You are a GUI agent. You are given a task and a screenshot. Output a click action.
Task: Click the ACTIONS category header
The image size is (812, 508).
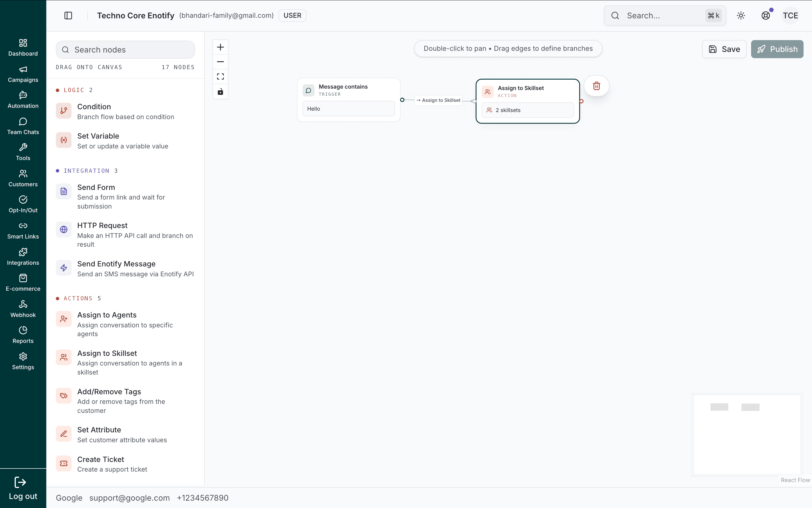click(x=78, y=298)
